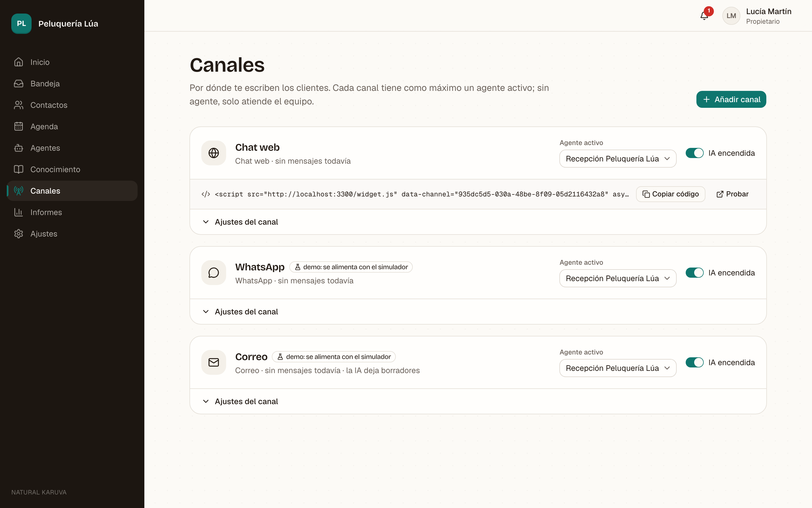This screenshot has height=508, width=812.
Task: Click the PL workspace logo
Action: coord(21,23)
